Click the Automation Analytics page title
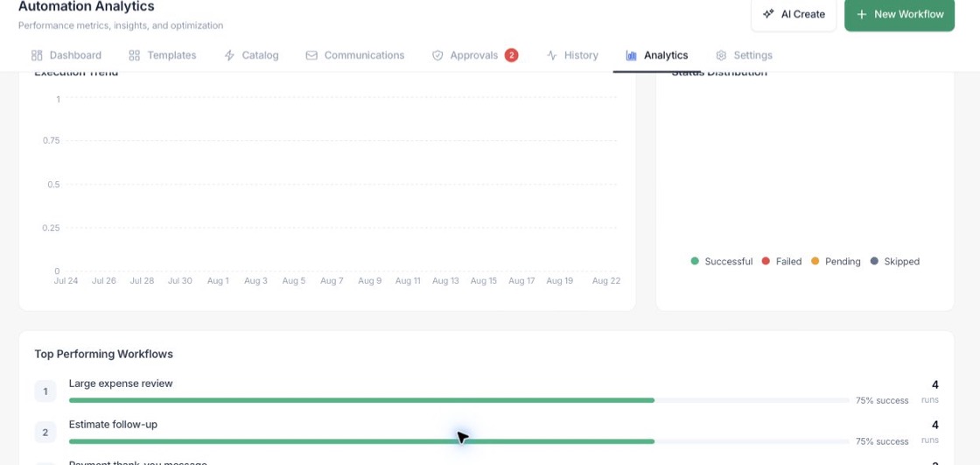Image resolution: width=980 pixels, height=465 pixels. (87, 7)
